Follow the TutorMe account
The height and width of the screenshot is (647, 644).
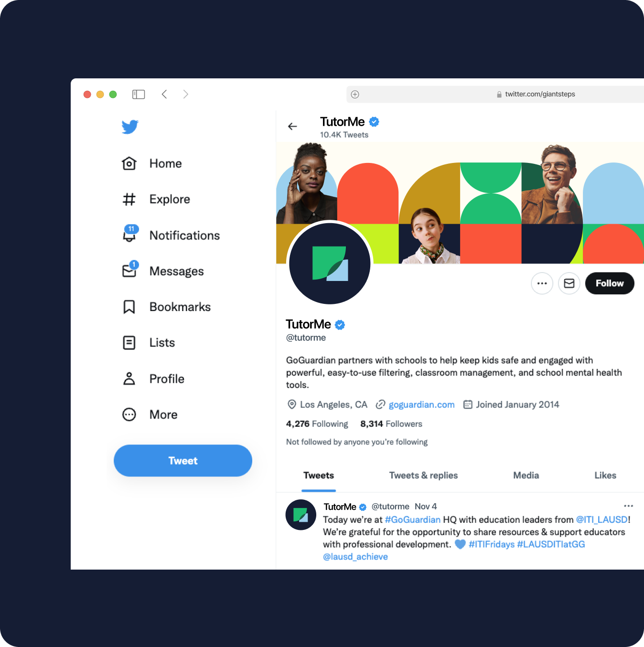coord(610,283)
